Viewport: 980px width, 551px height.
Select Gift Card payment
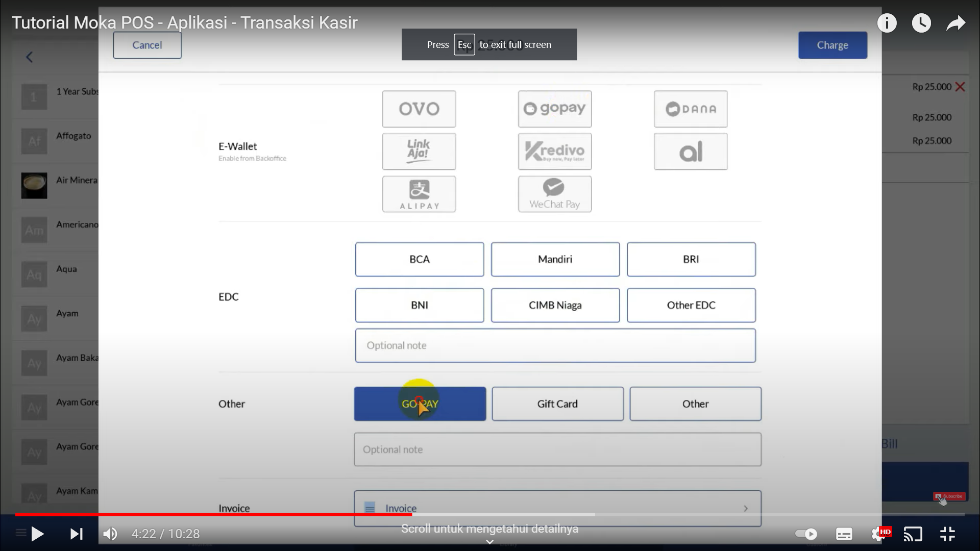[x=557, y=404]
